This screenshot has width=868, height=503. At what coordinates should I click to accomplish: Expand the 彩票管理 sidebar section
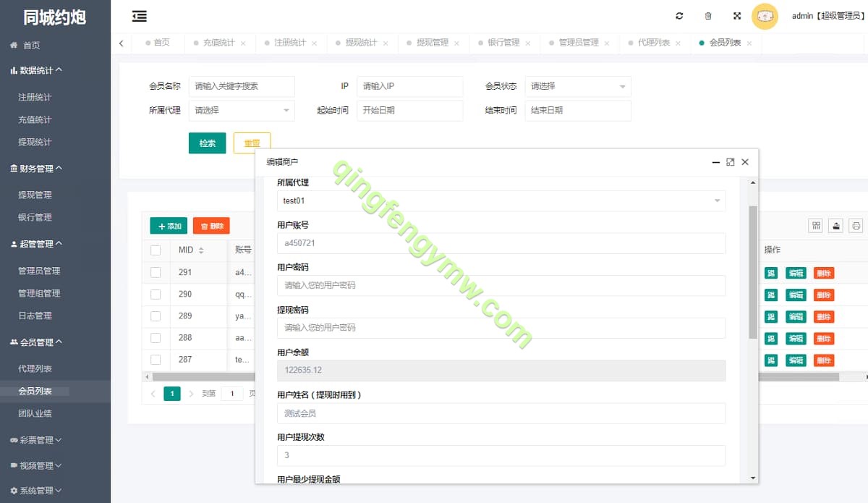coord(36,440)
